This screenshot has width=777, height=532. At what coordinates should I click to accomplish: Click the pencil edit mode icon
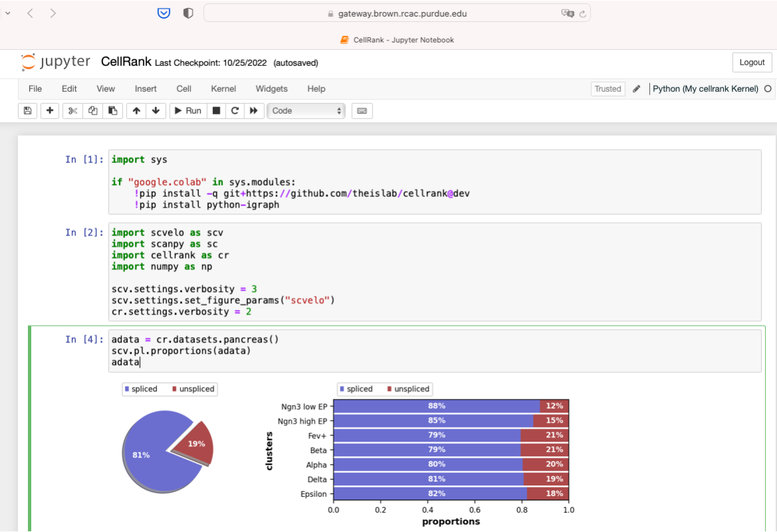click(637, 88)
